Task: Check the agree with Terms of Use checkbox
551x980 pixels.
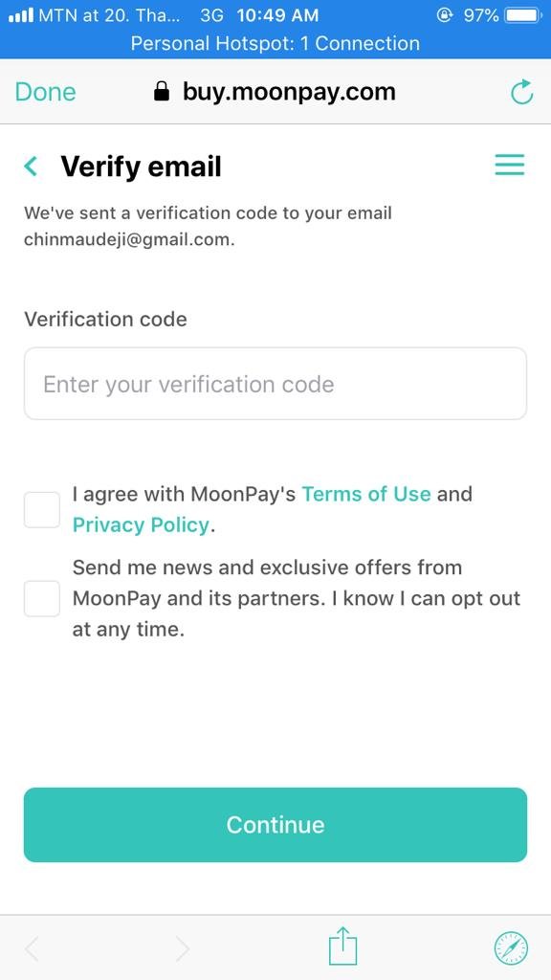Action: pos(42,510)
